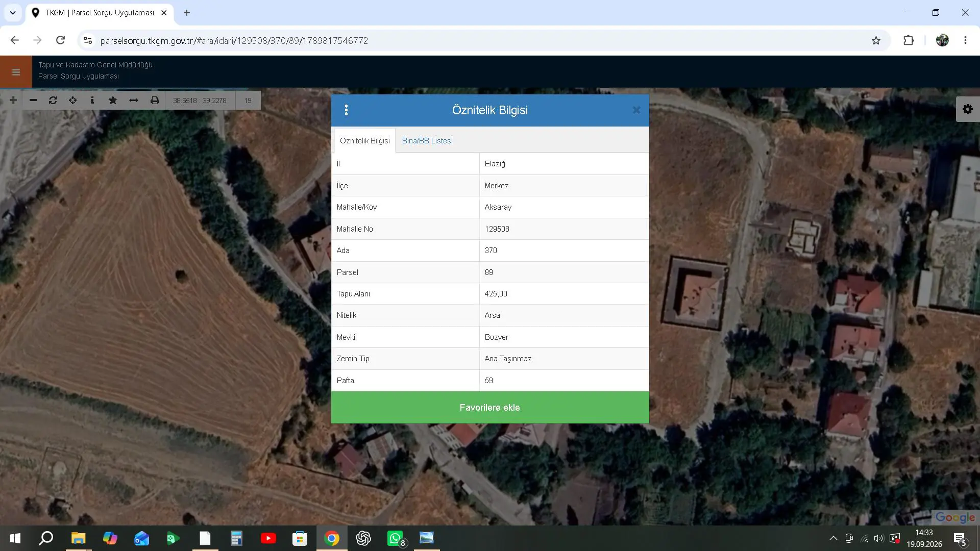This screenshot has width=980, height=551.
Task: Print the map using the printer icon
Action: pyautogui.click(x=155, y=100)
